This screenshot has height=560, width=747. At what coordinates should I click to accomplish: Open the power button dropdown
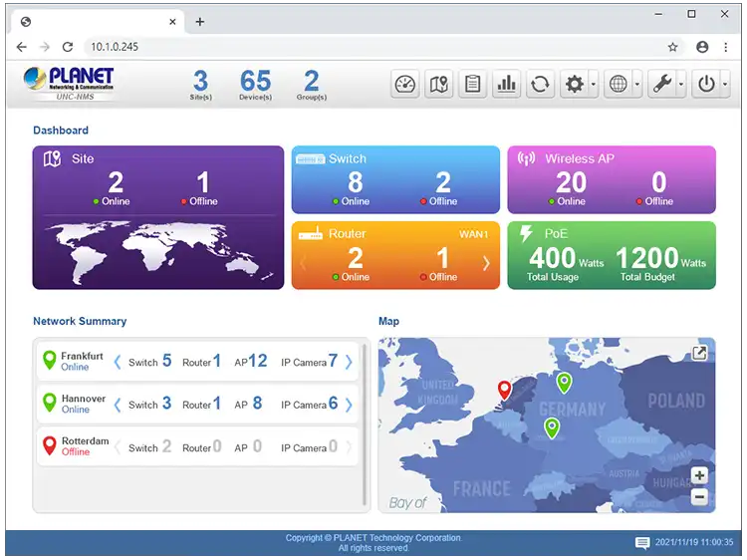(711, 85)
